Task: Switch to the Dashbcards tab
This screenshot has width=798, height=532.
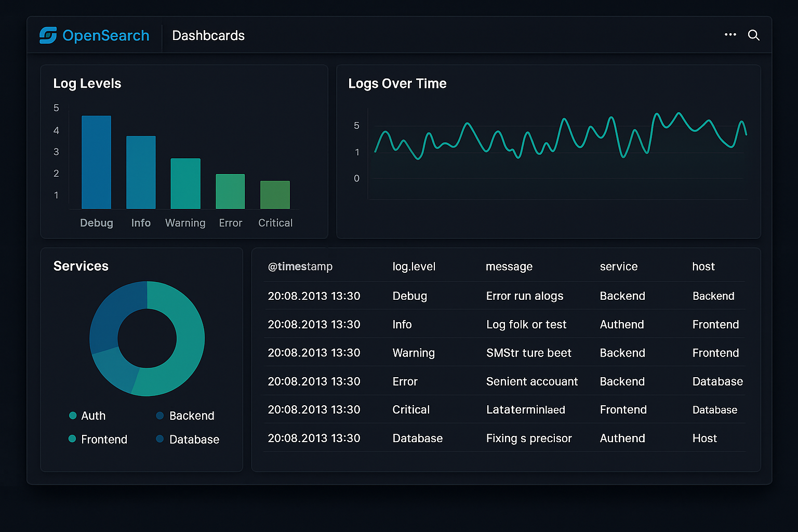Action: (208, 35)
